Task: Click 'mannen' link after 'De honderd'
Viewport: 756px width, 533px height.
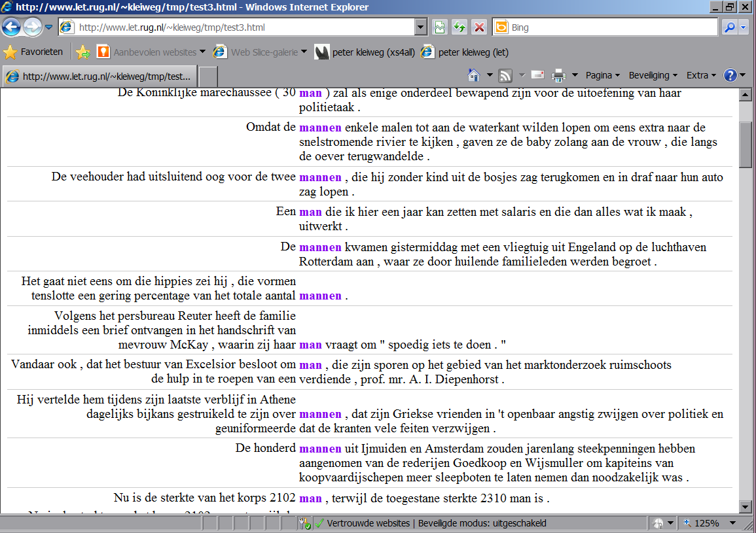Action: pos(320,449)
